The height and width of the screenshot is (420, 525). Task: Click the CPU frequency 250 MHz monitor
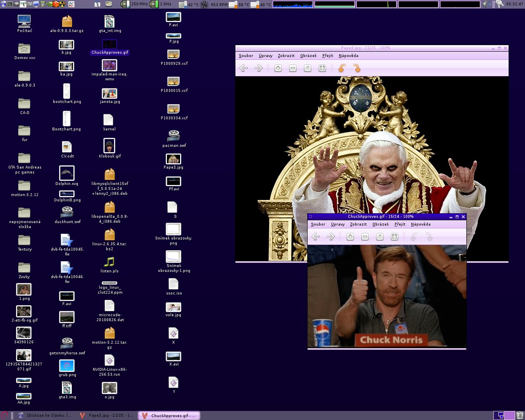click(x=135, y=4)
